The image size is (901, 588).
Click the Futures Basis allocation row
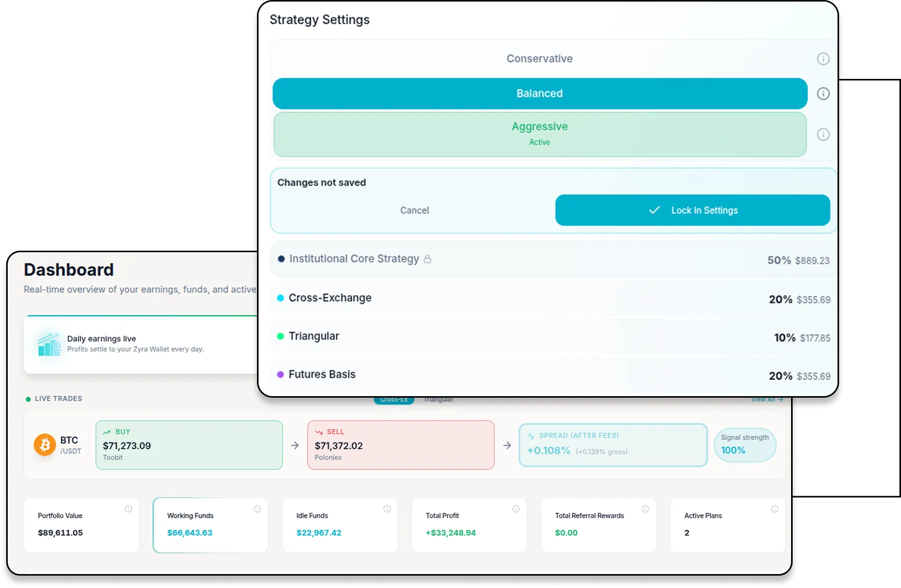pyautogui.click(x=552, y=375)
